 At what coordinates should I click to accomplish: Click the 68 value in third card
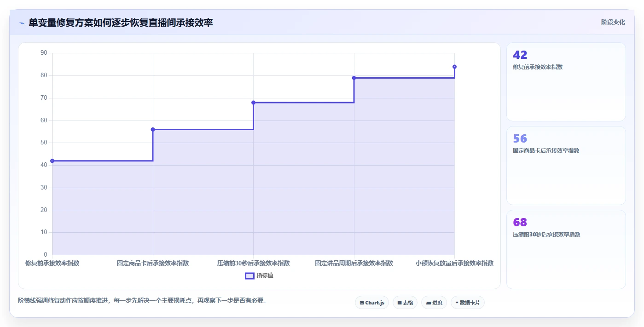coord(520,223)
